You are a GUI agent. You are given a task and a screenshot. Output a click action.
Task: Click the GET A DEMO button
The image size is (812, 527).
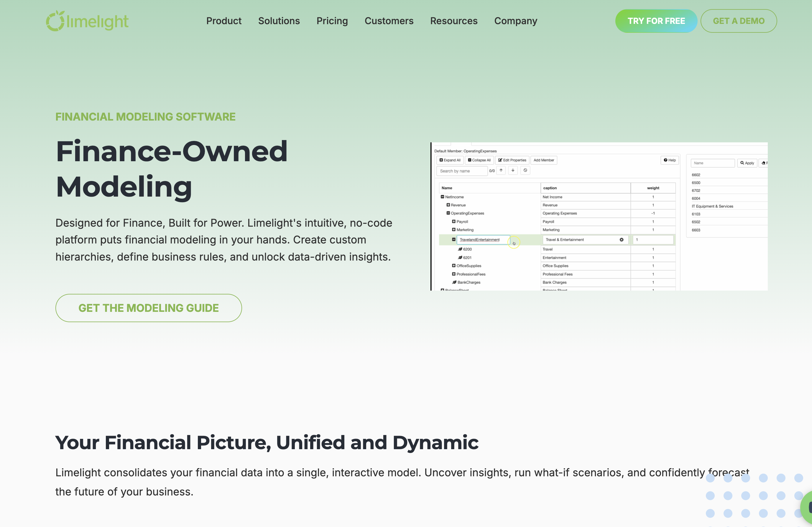point(739,21)
